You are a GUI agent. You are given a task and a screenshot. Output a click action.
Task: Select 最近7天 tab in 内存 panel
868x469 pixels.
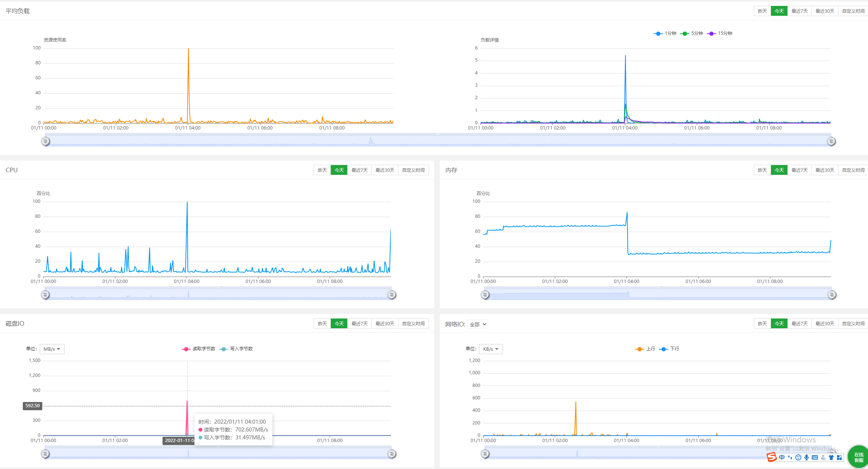pos(799,170)
